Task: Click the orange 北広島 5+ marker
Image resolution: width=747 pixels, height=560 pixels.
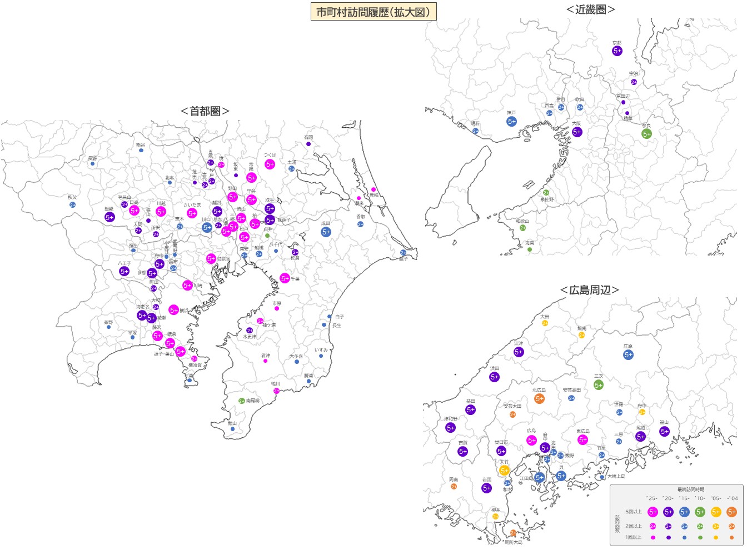Action: [539, 399]
